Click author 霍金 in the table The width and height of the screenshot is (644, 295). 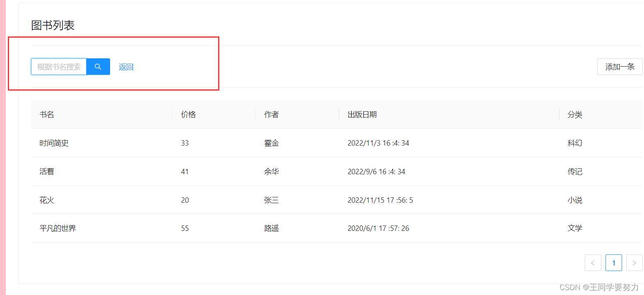(272, 143)
